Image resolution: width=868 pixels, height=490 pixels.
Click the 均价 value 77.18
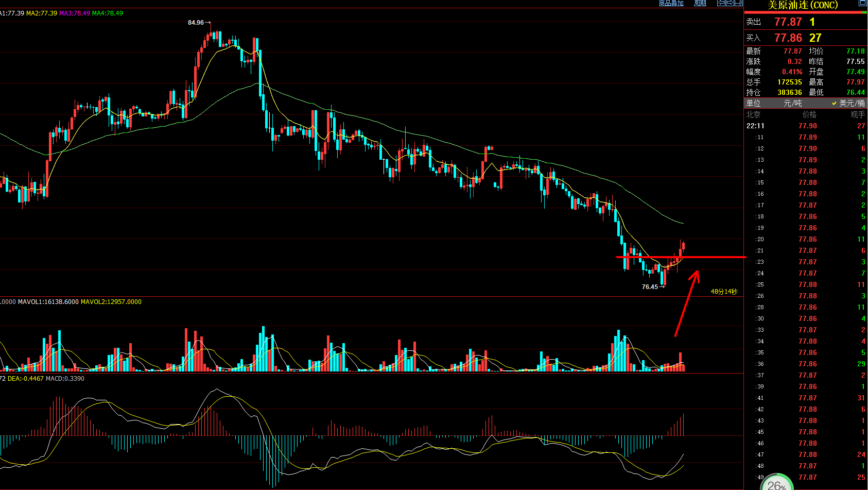[x=856, y=51]
